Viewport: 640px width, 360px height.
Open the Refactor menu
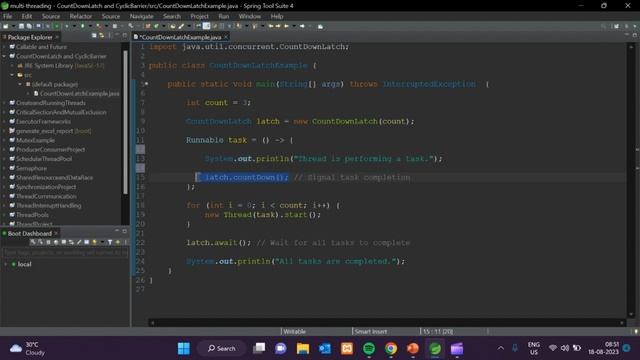(x=81, y=16)
